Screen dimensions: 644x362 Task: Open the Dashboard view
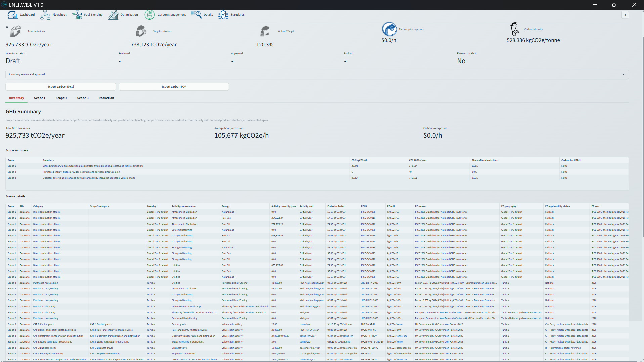point(21,15)
